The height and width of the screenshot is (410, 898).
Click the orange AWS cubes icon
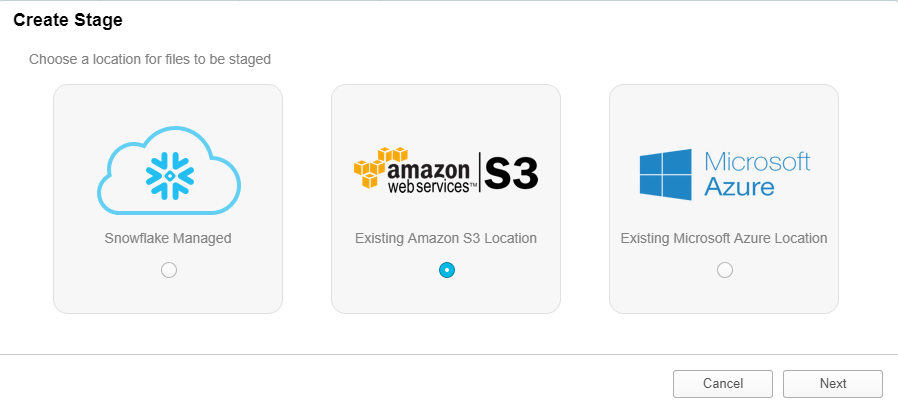377,166
